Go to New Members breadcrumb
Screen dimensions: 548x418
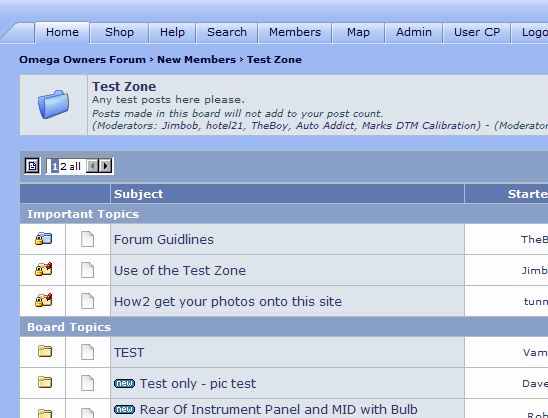[196, 60]
